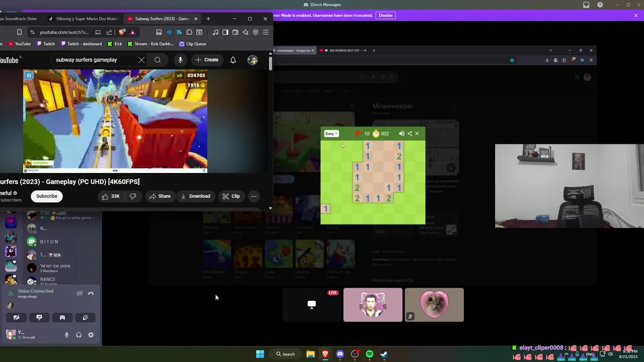This screenshot has width=644, height=362.
Task: Select the minesweeper Google Search tab
Action: click(294, 50)
